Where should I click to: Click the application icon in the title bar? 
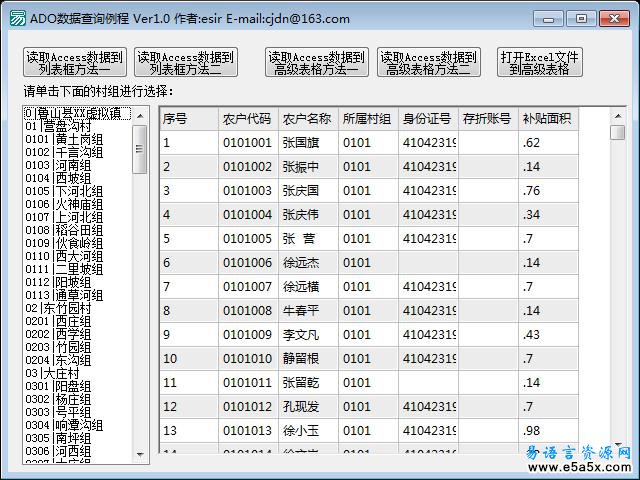12,18
